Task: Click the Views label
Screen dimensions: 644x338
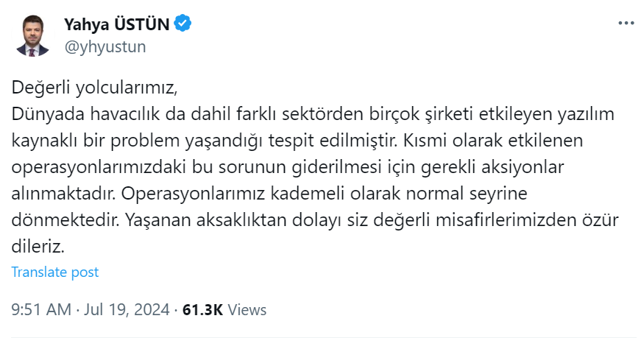Action: pyautogui.click(x=247, y=309)
